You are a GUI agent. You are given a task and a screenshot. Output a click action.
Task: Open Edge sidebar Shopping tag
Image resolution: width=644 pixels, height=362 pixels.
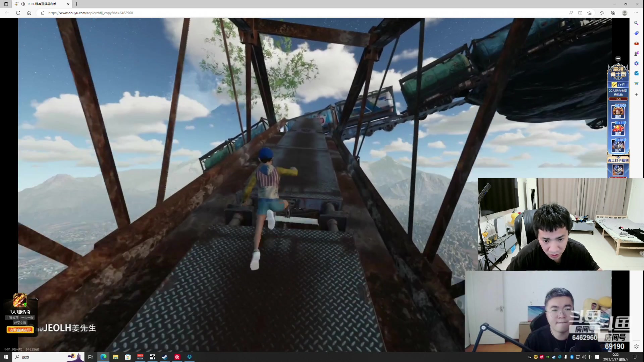(x=636, y=33)
